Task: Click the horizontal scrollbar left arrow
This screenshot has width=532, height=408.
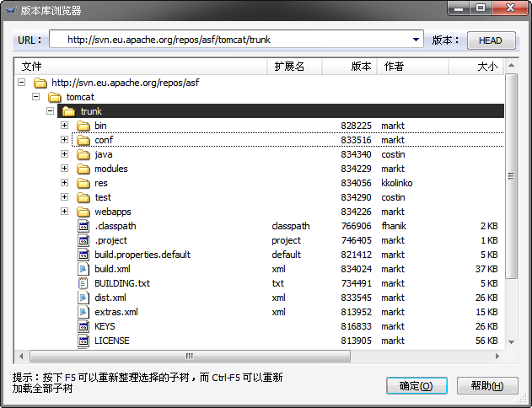Action: (21, 356)
